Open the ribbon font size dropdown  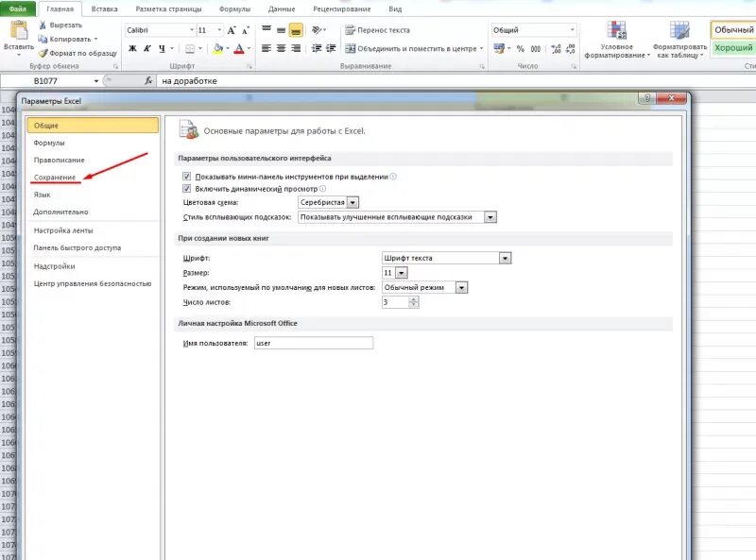(219, 30)
